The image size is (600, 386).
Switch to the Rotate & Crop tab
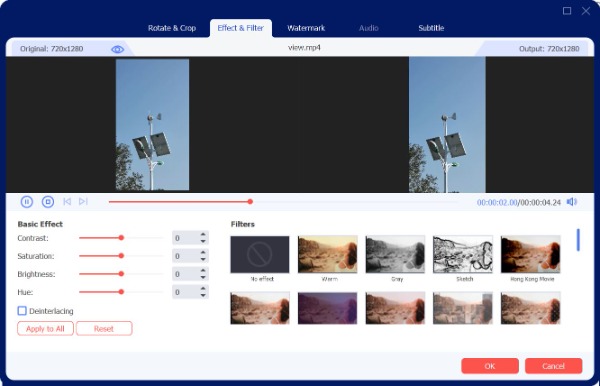click(x=172, y=28)
